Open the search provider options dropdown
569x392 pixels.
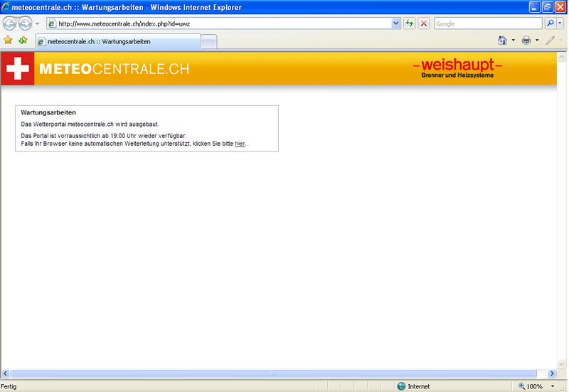[560, 23]
